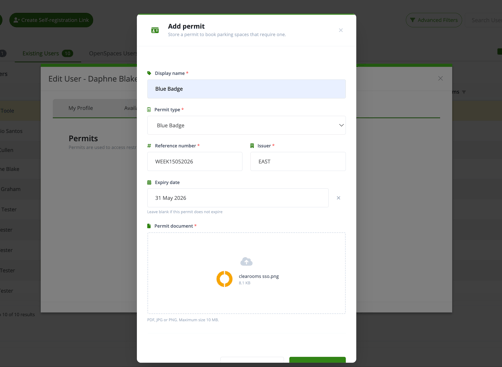Click the Permit type label icon

coord(149,109)
